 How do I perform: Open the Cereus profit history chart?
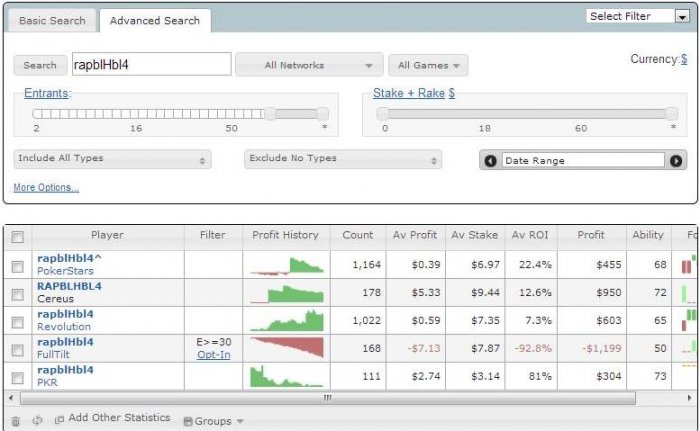(x=287, y=294)
